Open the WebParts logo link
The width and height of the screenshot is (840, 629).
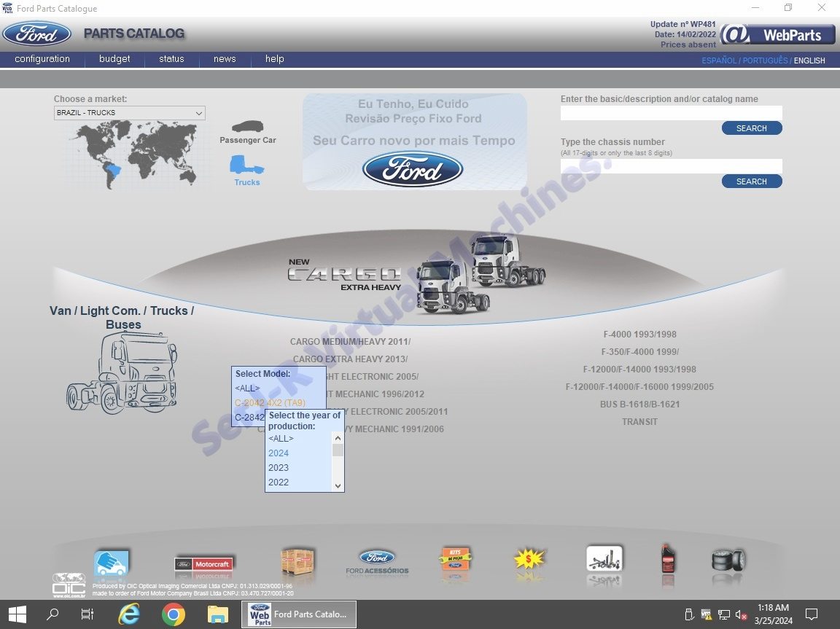pyautogui.click(x=777, y=35)
